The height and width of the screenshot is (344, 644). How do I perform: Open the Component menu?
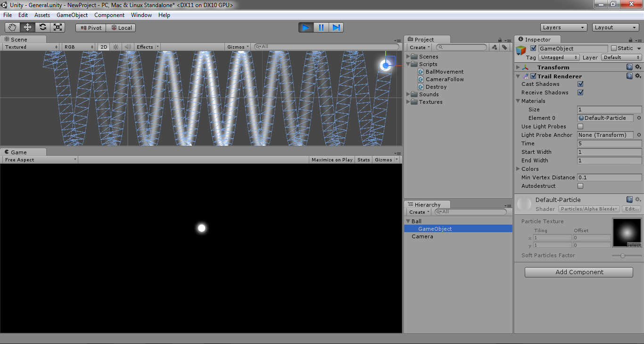[x=109, y=15]
